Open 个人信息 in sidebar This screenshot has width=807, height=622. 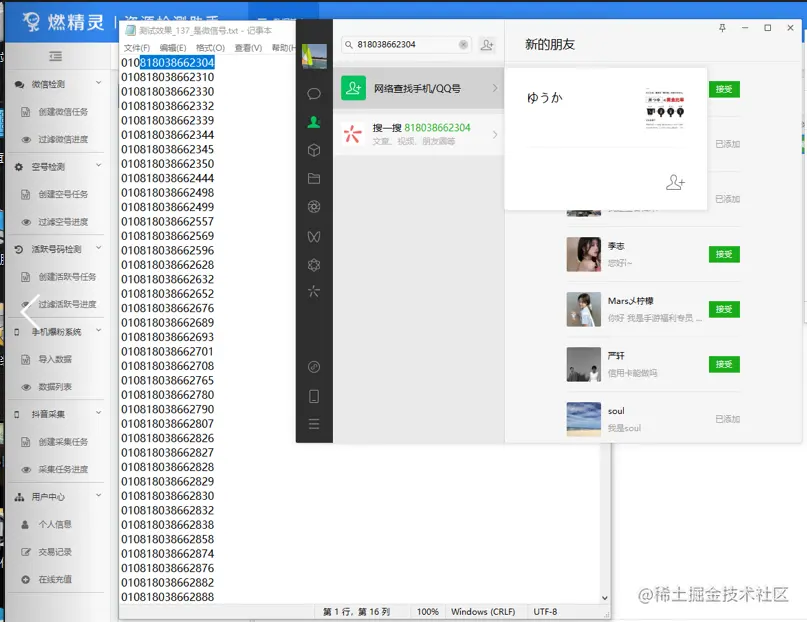click(x=56, y=524)
